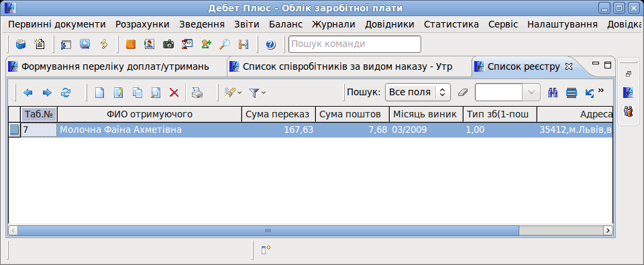The image size is (644, 265).
Task: Click the blue return arrow icon
Action: click(x=590, y=93)
